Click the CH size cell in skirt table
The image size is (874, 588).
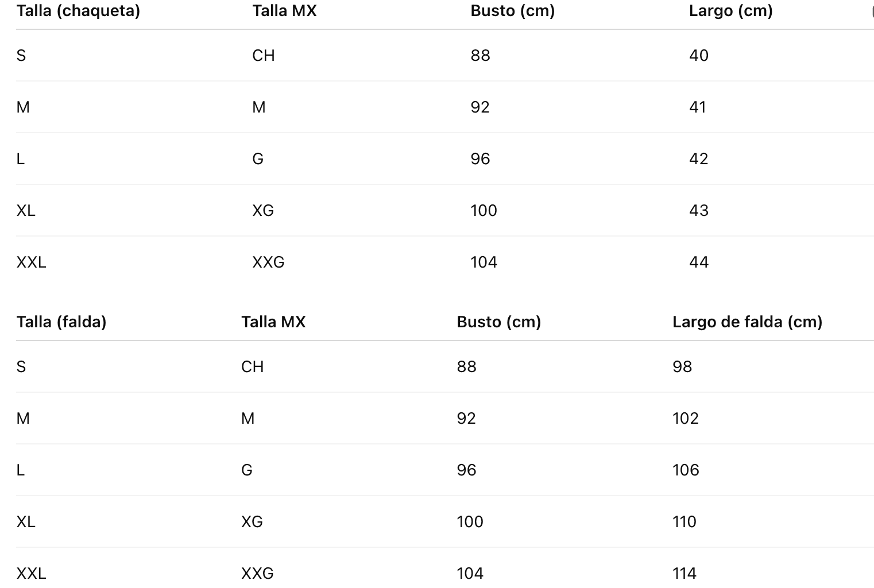coord(253,367)
